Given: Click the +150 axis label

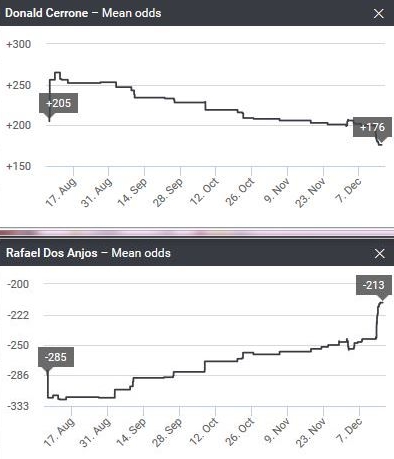Looking at the screenshot, I should point(19,166).
